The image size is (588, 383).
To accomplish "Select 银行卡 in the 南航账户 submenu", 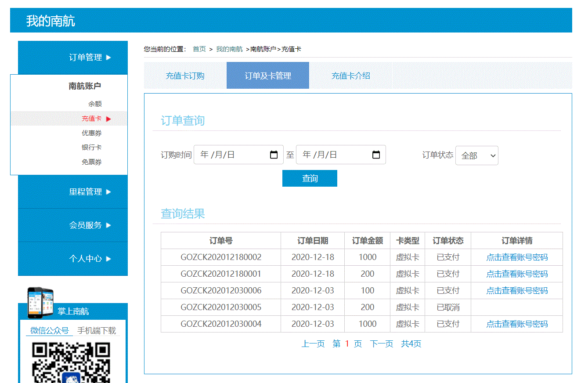I will click(91, 148).
